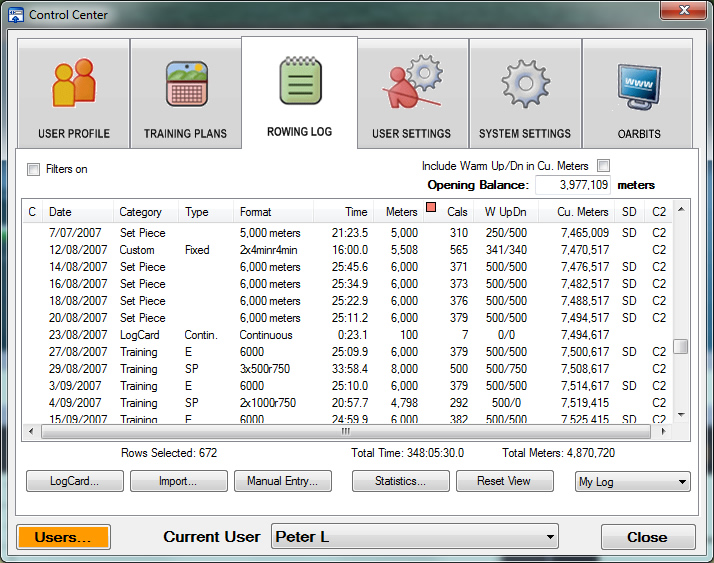Select the Rowing Log notepad icon
714x563 pixels.
tap(299, 82)
